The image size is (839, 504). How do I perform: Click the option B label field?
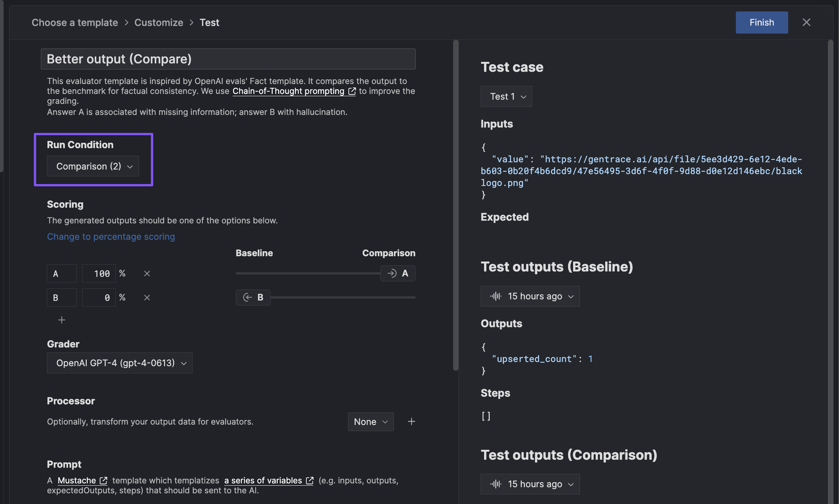62,297
